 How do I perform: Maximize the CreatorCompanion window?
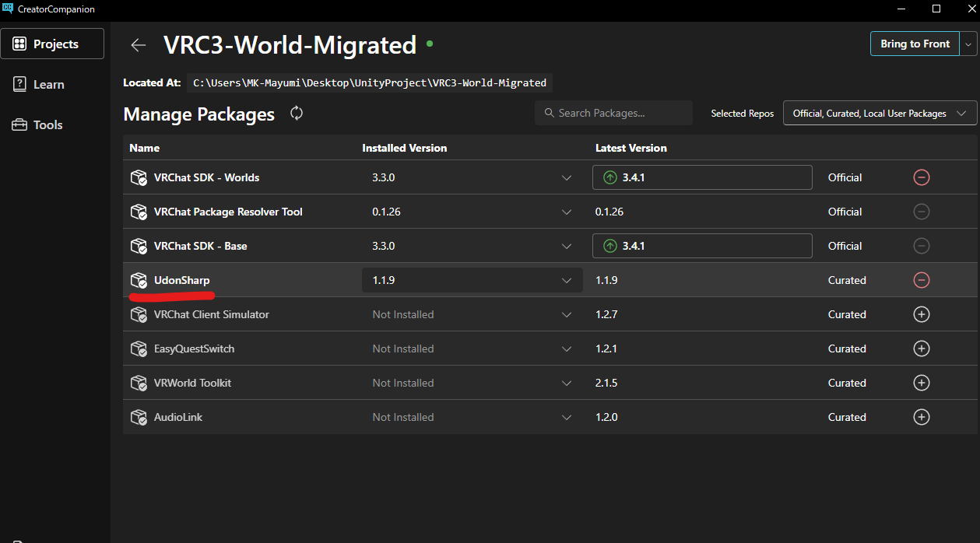pyautogui.click(x=936, y=9)
